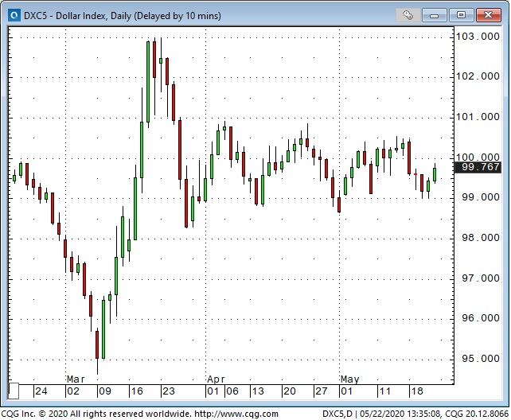Click the 99.000 price axis label
Image resolution: width=511 pixels, height=420 pixels.
tap(481, 197)
